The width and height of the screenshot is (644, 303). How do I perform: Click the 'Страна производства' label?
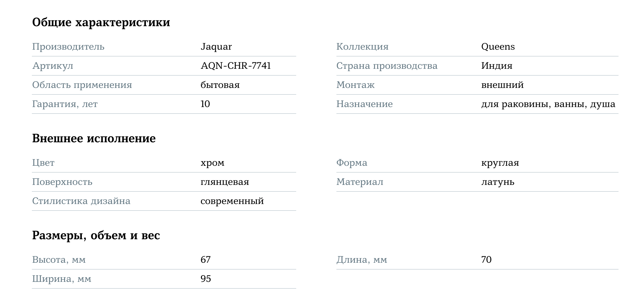pos(387,66)
